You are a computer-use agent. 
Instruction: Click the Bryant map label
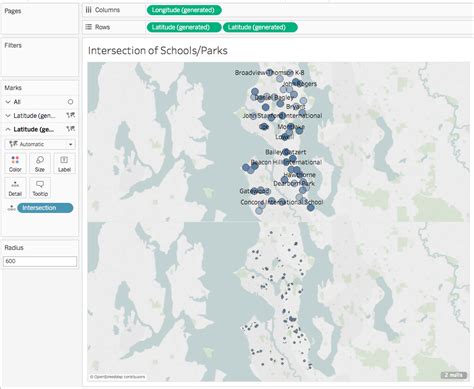296,107
